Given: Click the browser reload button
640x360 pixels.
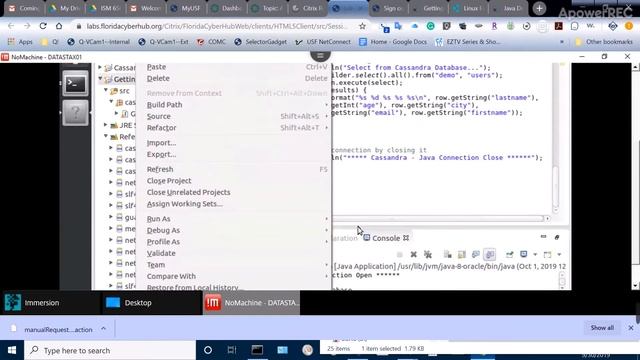Looking at the screenshot, I should click(43, 26).
